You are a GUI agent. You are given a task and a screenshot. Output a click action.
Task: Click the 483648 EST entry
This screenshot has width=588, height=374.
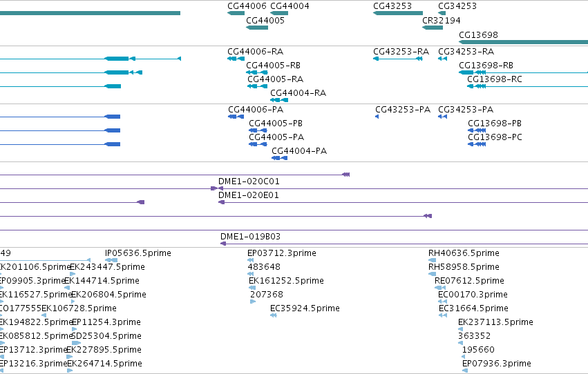click(x=264, y=267)
